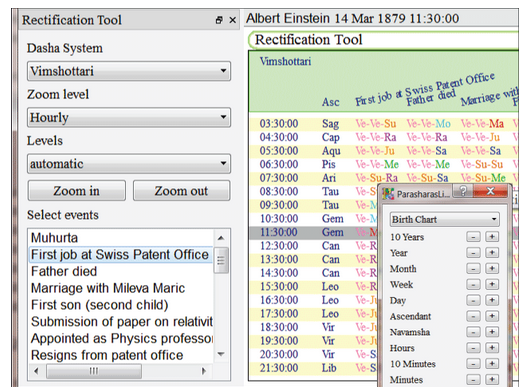Click Ve-Su-Me cell in 07:30:00 row

pos(483,178)
